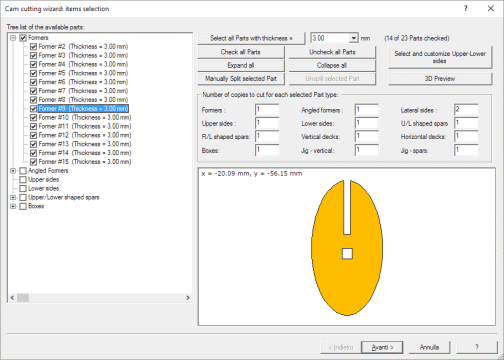The height and width of the screenshot is (360, 504).
Task: Check the Lower sides checkbox
Action: coord(23,189)
